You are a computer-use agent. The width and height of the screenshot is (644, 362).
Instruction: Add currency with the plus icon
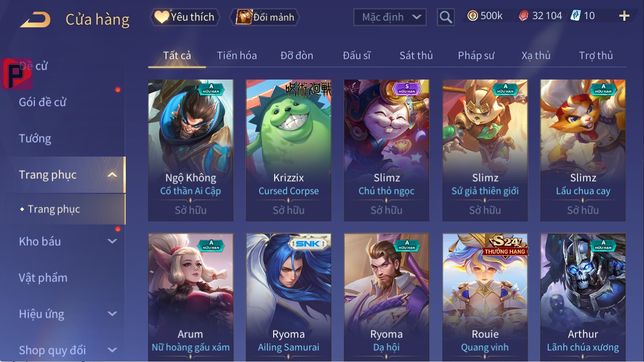click(x=624, y=16)
